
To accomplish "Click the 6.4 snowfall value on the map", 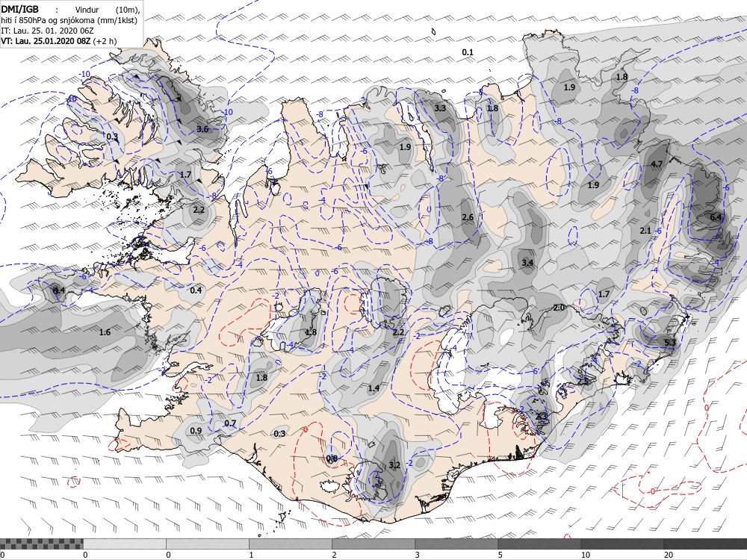I will (716, 217).
